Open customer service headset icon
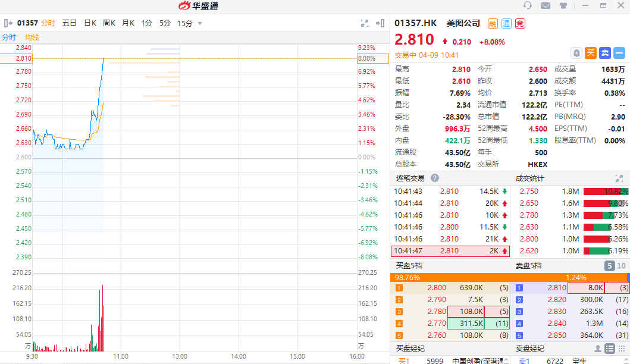 tap(528, 6)
